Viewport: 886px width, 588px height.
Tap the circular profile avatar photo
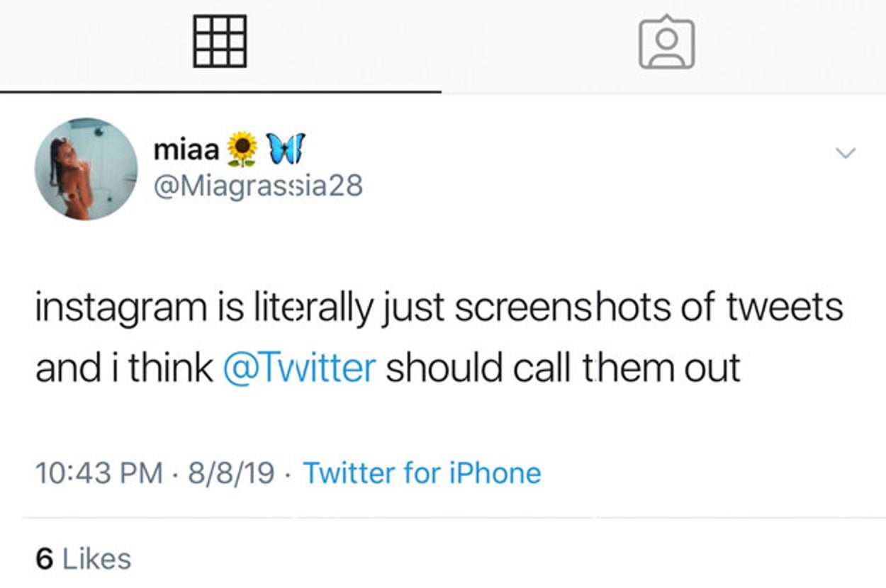86,169
